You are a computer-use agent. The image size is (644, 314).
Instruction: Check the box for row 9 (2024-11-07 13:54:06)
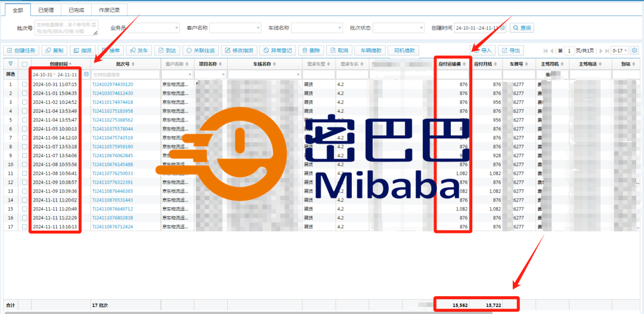[x=24, y=156]
